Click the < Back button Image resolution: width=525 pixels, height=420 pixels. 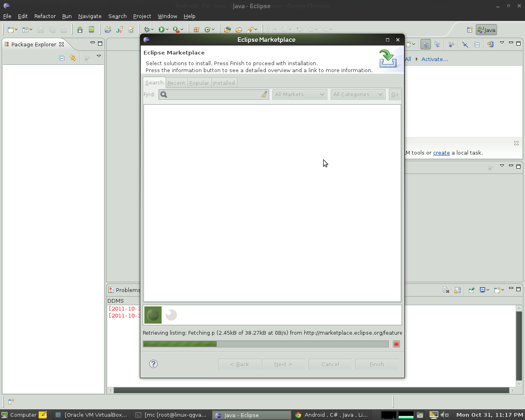tap(240, 364)
